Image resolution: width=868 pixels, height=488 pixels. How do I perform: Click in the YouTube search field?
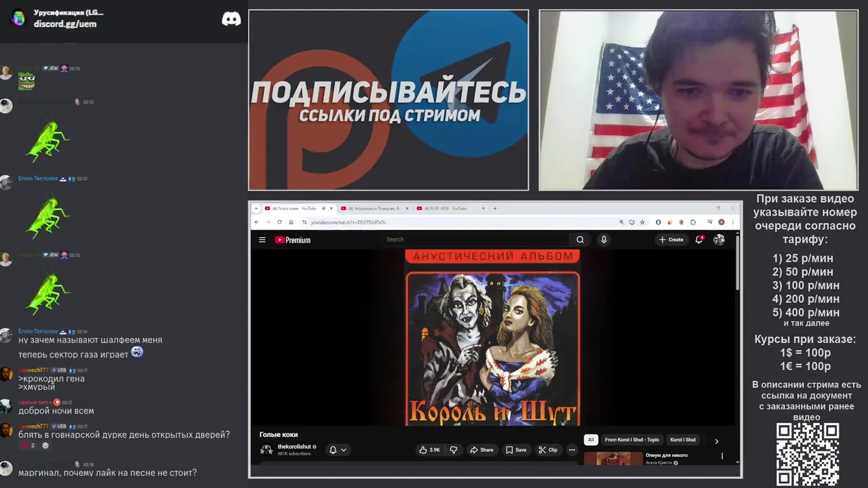[x=475, y=239]
